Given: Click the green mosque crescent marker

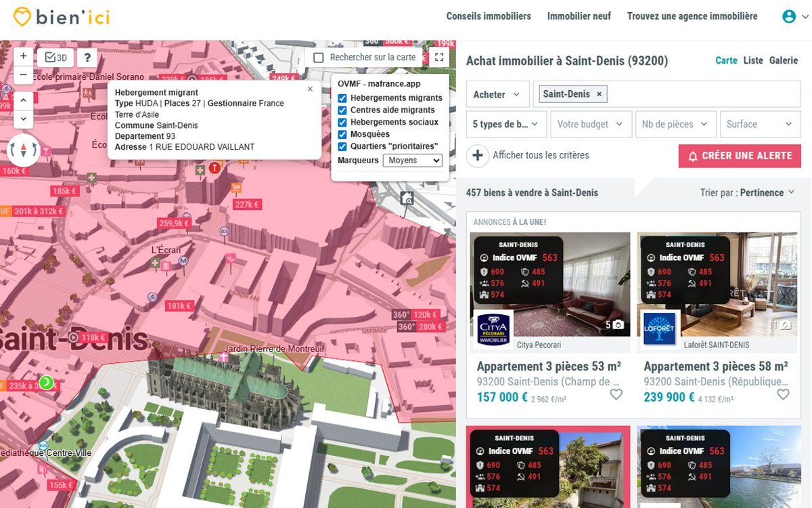Looking at the screenshot, I should [46, 383].
